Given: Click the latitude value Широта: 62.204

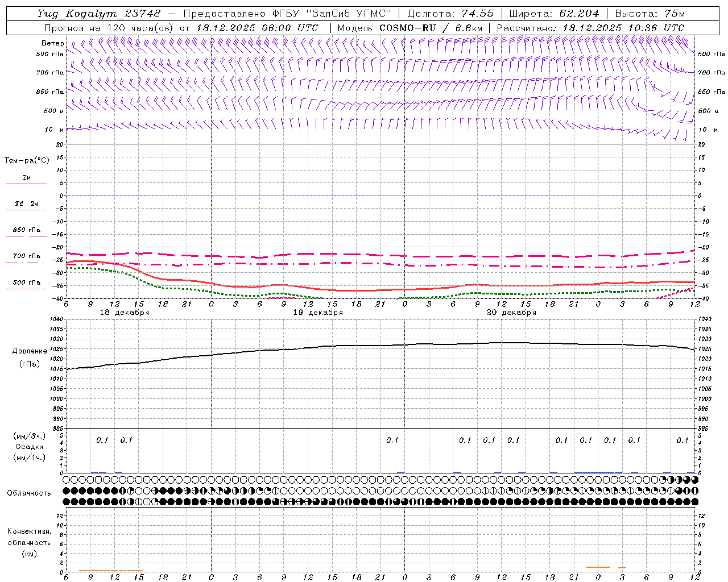Looking at the screenshot, I should click(x=554, y=14).
